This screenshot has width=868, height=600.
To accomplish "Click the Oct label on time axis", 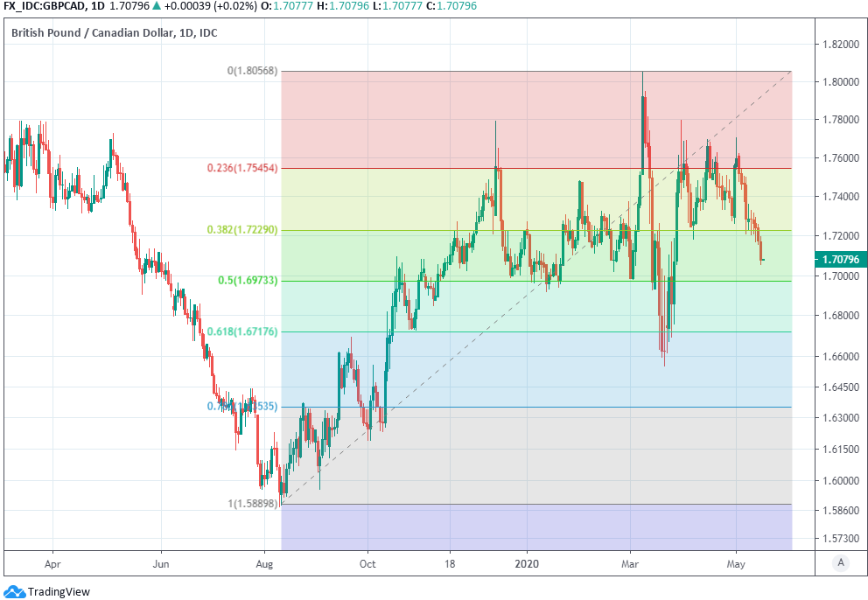I will coord(367,564).
